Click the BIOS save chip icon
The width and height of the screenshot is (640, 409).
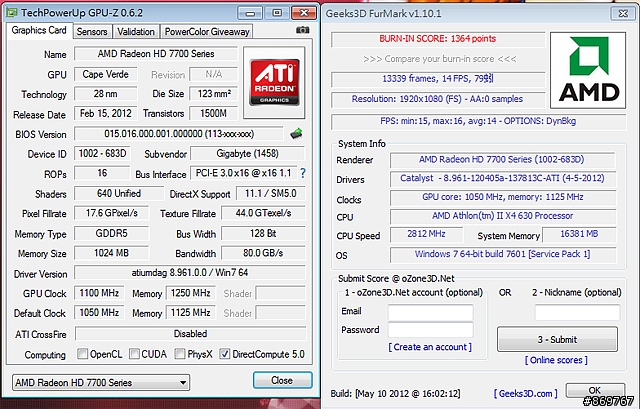pos(297,133)
